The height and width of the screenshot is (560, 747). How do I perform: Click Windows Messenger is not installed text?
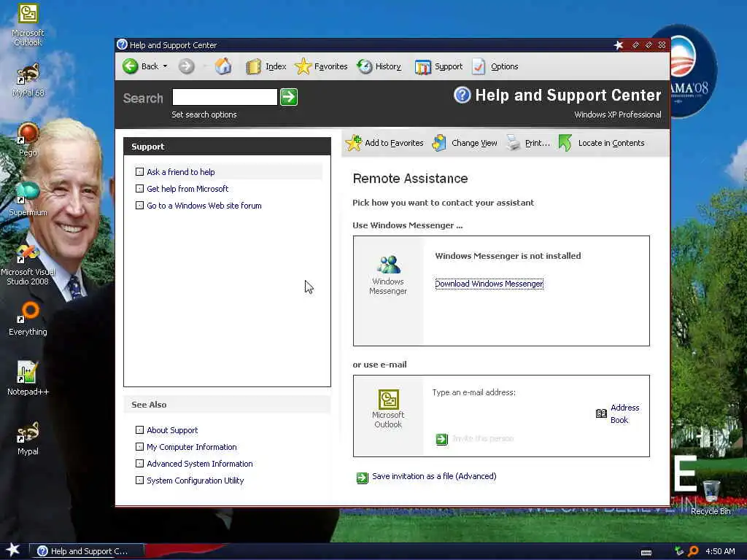[508, 256]
